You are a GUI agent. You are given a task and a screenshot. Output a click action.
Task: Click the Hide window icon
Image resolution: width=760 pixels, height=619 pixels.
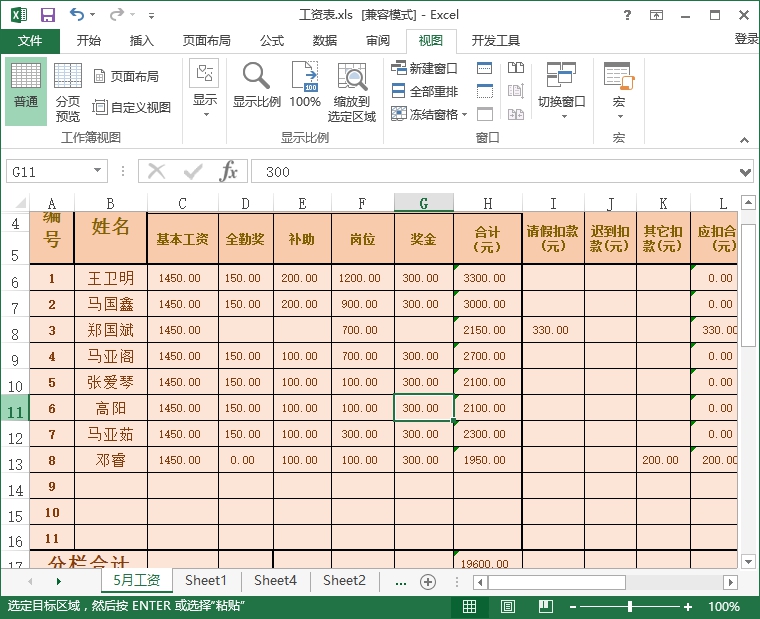[485, 91]
